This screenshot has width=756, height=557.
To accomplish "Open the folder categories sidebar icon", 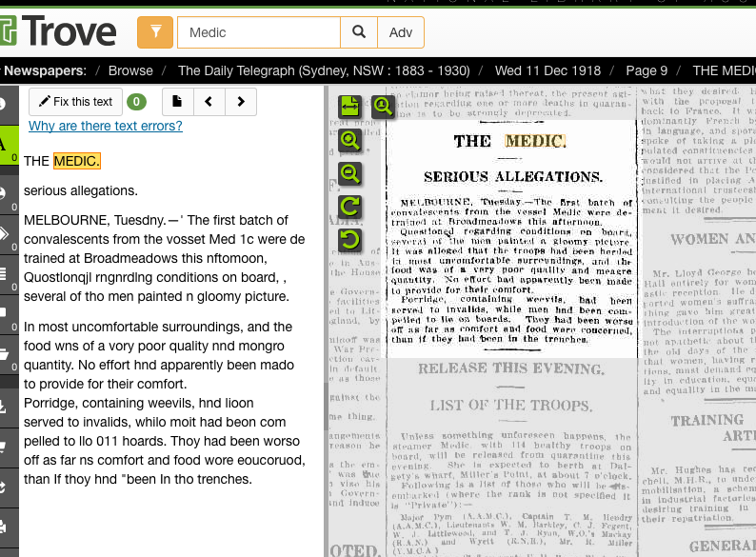I will point(10,354).
